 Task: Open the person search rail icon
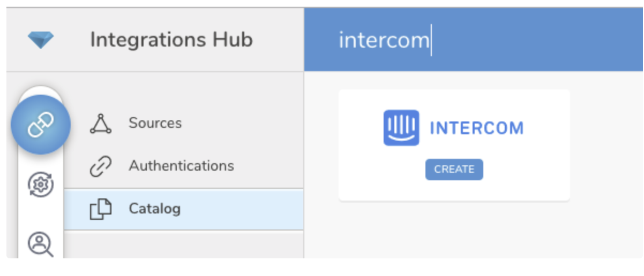tap(41, 244)
